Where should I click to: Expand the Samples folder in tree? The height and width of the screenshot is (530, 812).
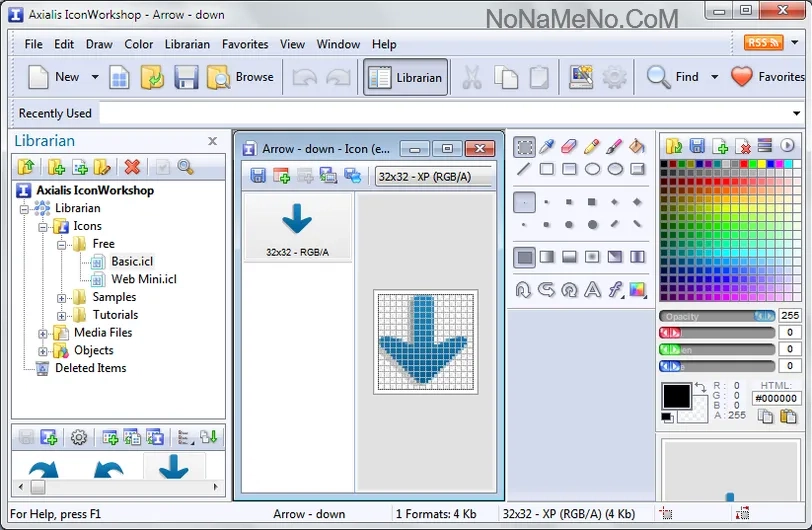tap(62, 297)
